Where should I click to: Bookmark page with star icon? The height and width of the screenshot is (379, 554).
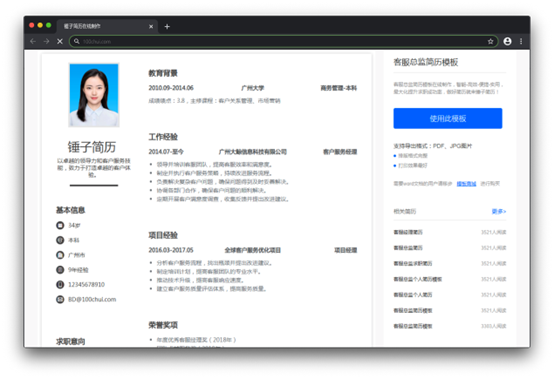pyautogui.click(x=490, y=41)
